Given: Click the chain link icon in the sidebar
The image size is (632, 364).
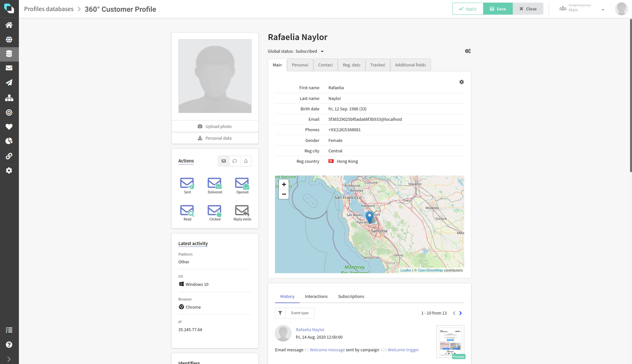Looking at the screenshot, I should [9, 156].
